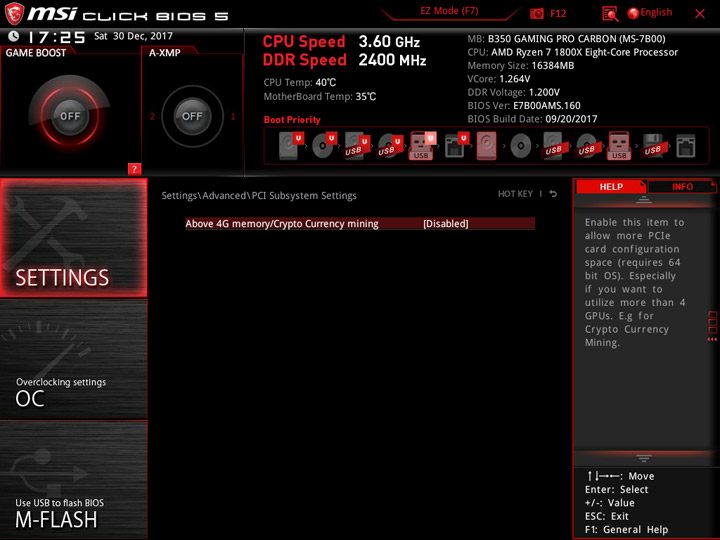Viewport: 720px width, 540px height.
Task: Select the USB floppy boot device icon
Action: pos(653,146)
